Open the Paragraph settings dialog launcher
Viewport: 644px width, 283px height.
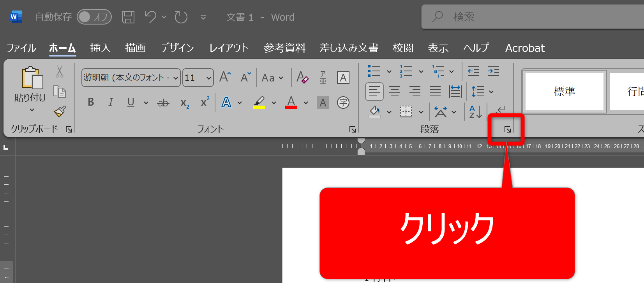click(507, 129)
